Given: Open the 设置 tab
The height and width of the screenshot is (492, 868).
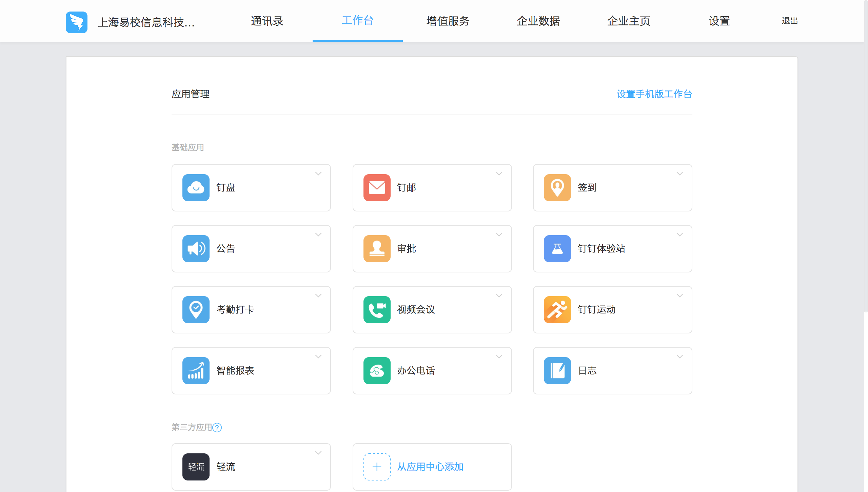Looking at the screenshot, I should point(719,21).
